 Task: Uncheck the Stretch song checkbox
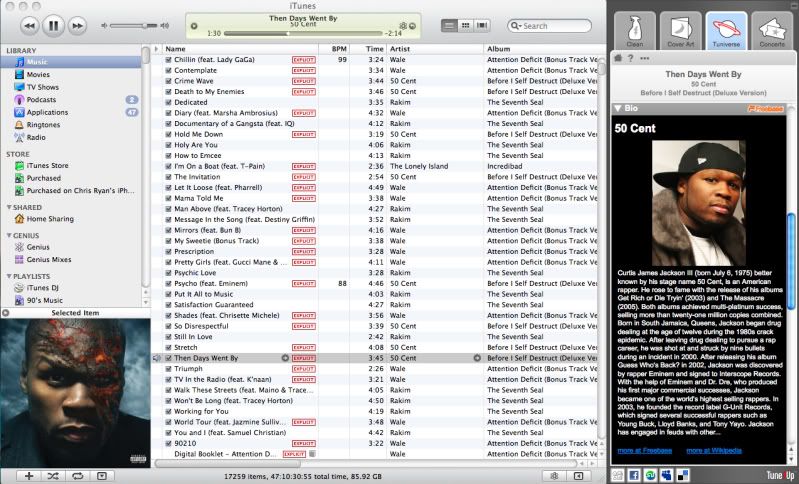click(x=168, y=347)
